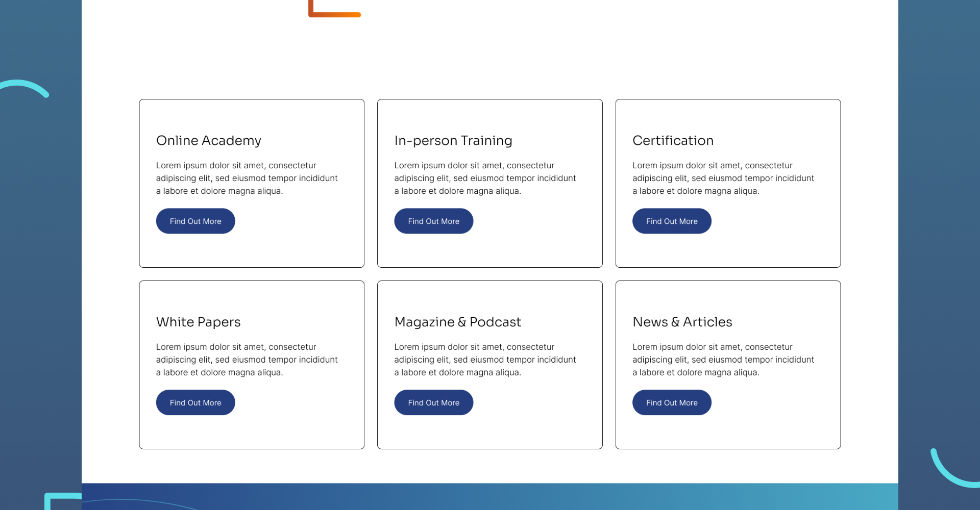
Task: Click the cyan square outline bottom-left
Action: coord(56,497)
